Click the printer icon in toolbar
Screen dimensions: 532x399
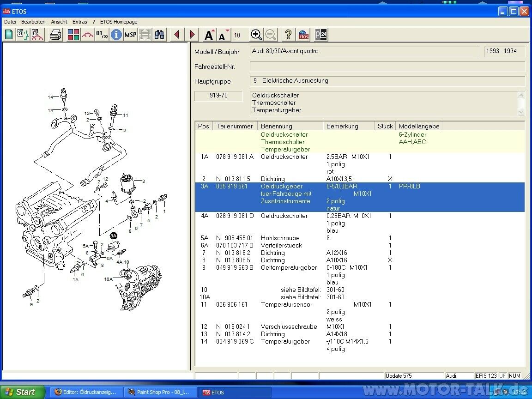coord(56,35)
